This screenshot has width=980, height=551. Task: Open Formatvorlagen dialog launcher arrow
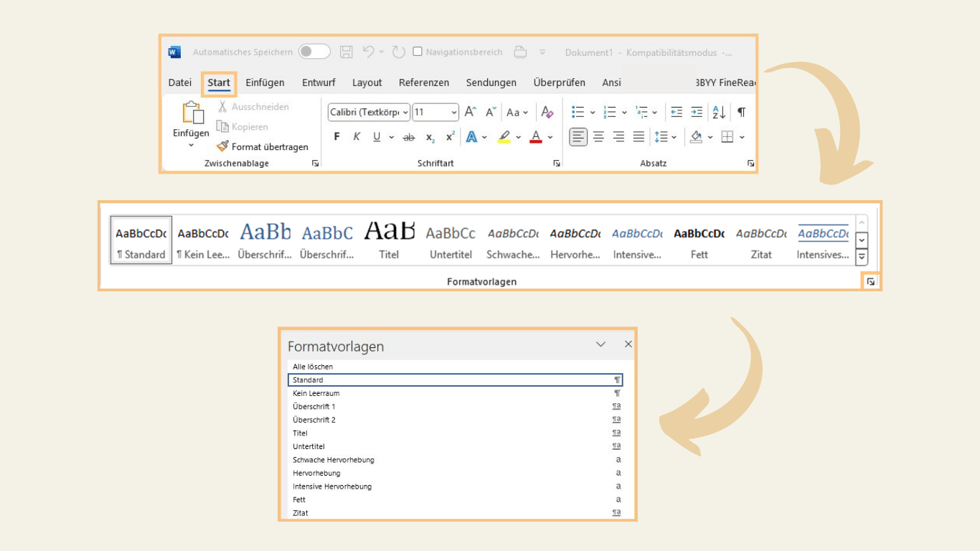pos(870,282)
